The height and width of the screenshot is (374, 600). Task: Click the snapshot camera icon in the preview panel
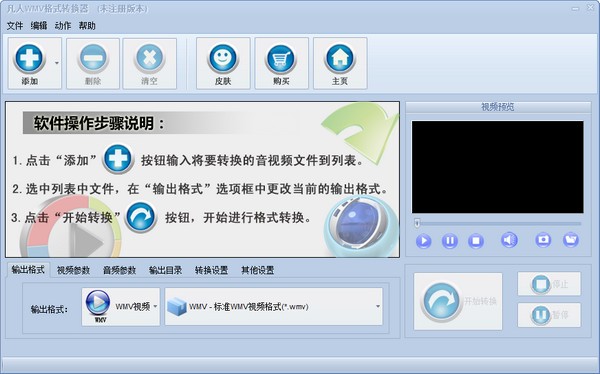click(543, 240)
